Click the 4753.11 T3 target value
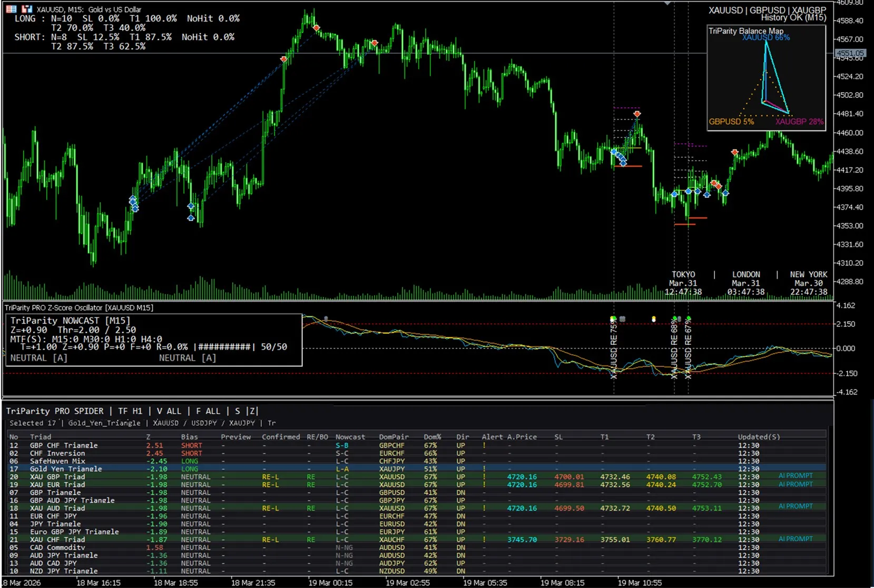The height and width of the screenshot is (588, 874). click(x=707, y=509)
